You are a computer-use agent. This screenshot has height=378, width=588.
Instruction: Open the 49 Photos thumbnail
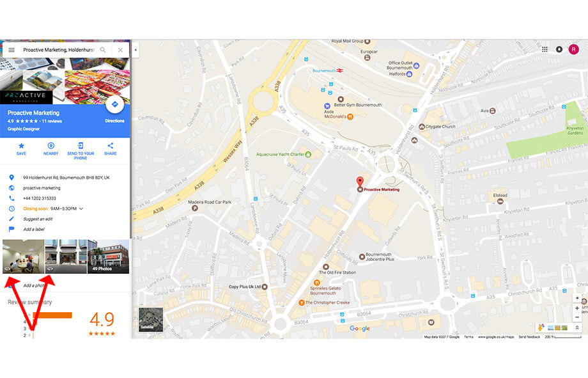pyautogui.click(x=109, y=256)
